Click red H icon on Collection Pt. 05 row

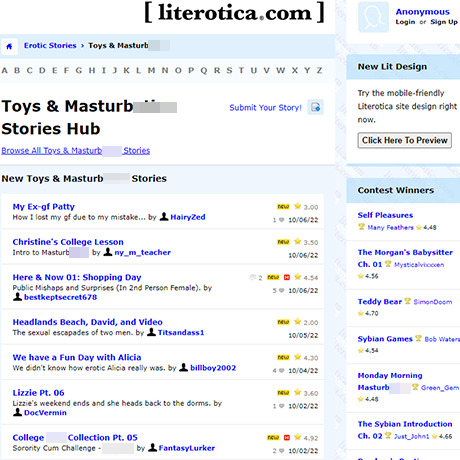287,437
